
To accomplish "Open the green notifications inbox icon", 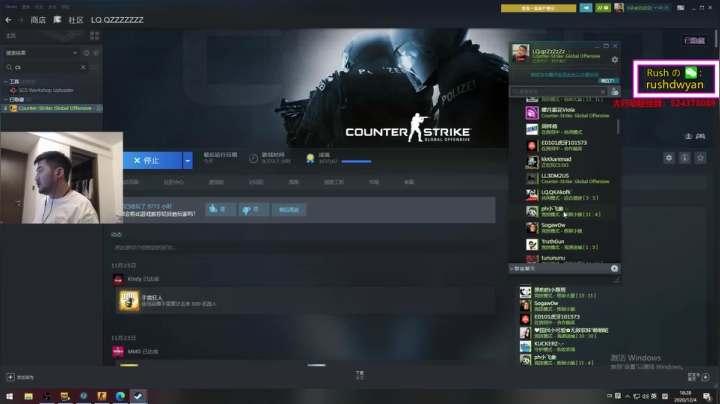I will pyautogui.click(x=602, y=8).
